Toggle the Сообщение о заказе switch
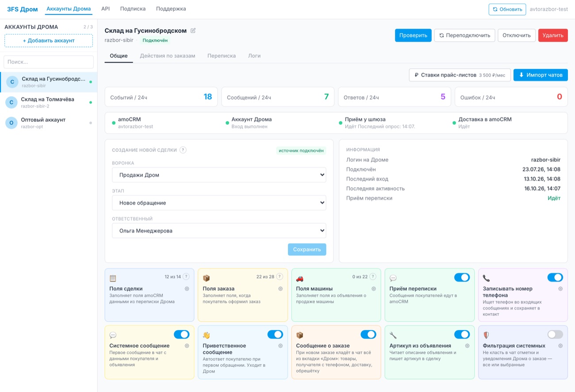Screen dimensions: 575x392 point(368,334)
